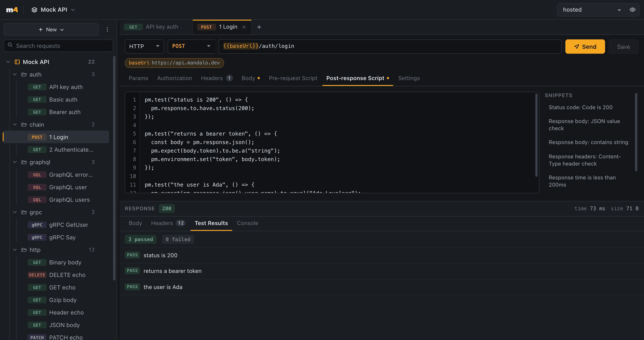Collapse the grpc folder
Image resolution: width=644 pixels, height=340 pixels.
tap(15, 212)
